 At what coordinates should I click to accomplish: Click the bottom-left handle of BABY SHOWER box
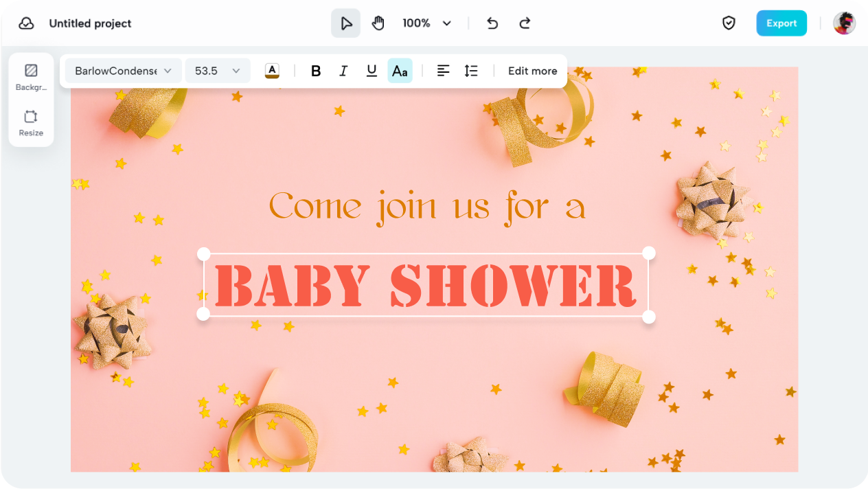pos(203,314)
